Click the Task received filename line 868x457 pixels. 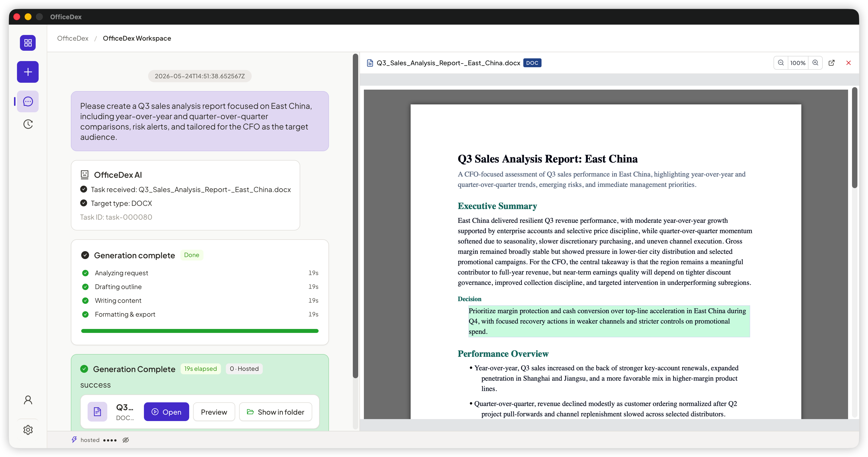click(191, 189)
